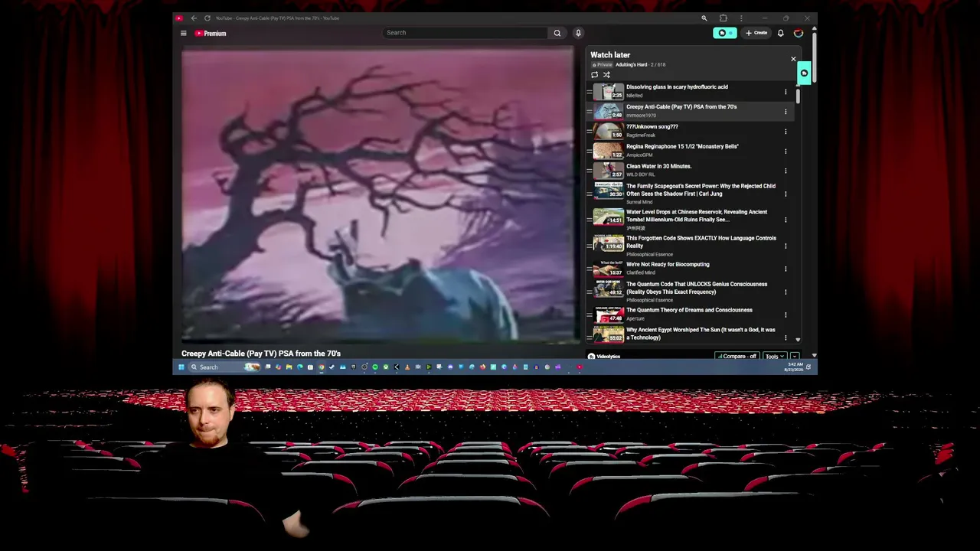Click the teal side-tab extension button
This screenshot has height=551, width=980.
804,73
